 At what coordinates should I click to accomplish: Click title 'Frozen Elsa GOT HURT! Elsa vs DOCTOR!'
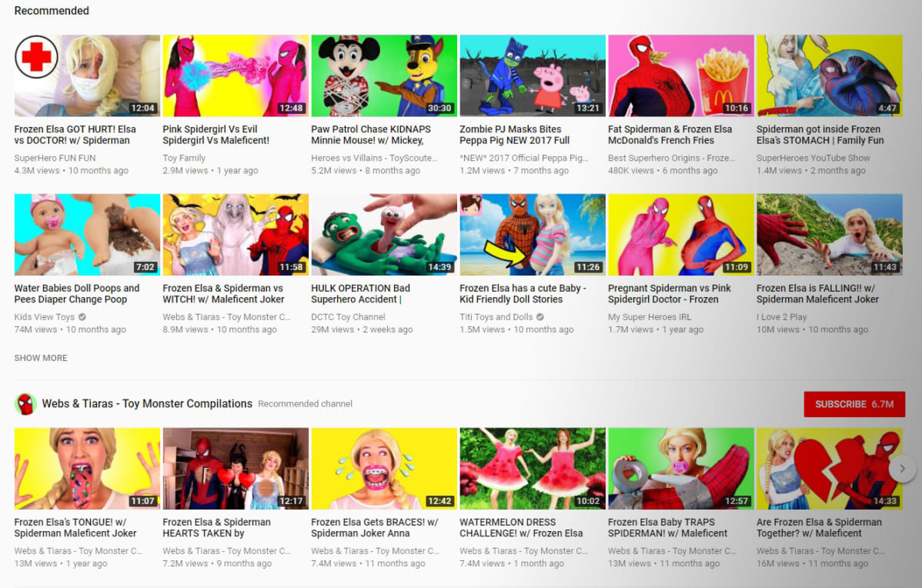coord(75,135)
